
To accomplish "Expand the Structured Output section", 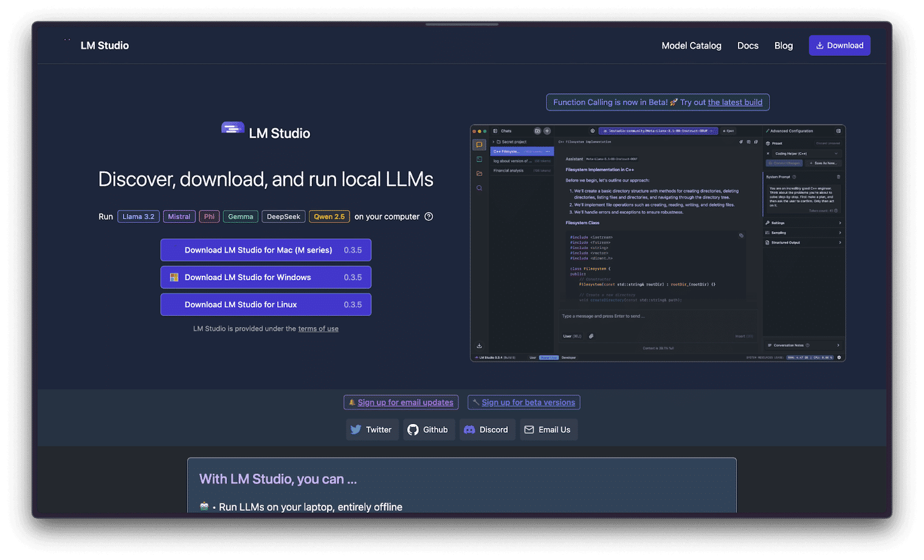I will click(x=803, y=242).
